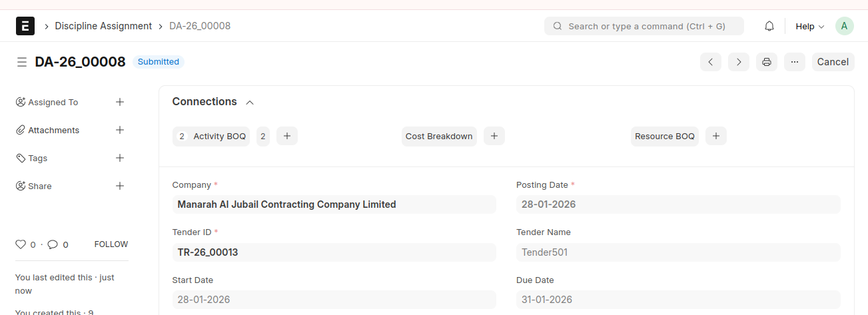Go to next document arrow
The height and width of the screenshot is (315, 868).
(739, 62)
